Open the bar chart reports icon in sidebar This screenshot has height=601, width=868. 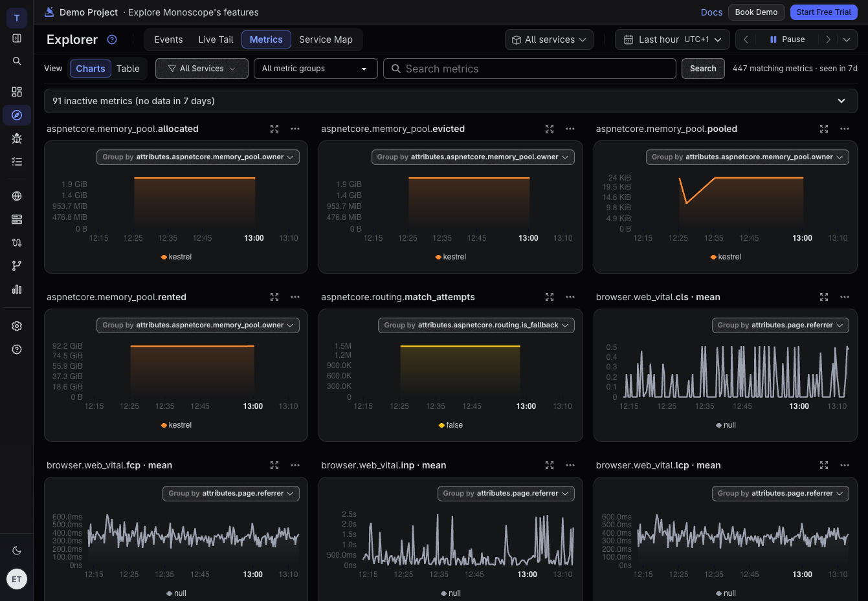17,289
